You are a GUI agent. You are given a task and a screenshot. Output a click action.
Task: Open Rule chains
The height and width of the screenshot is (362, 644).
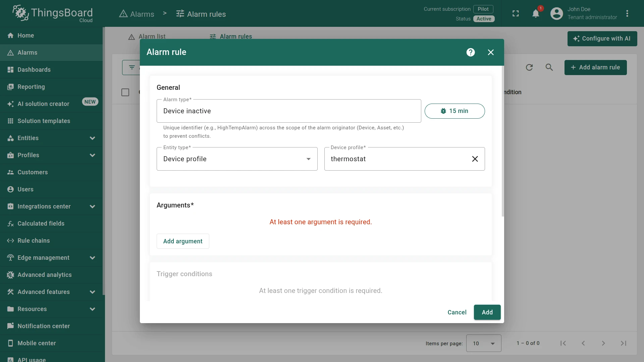coord(51,241)
